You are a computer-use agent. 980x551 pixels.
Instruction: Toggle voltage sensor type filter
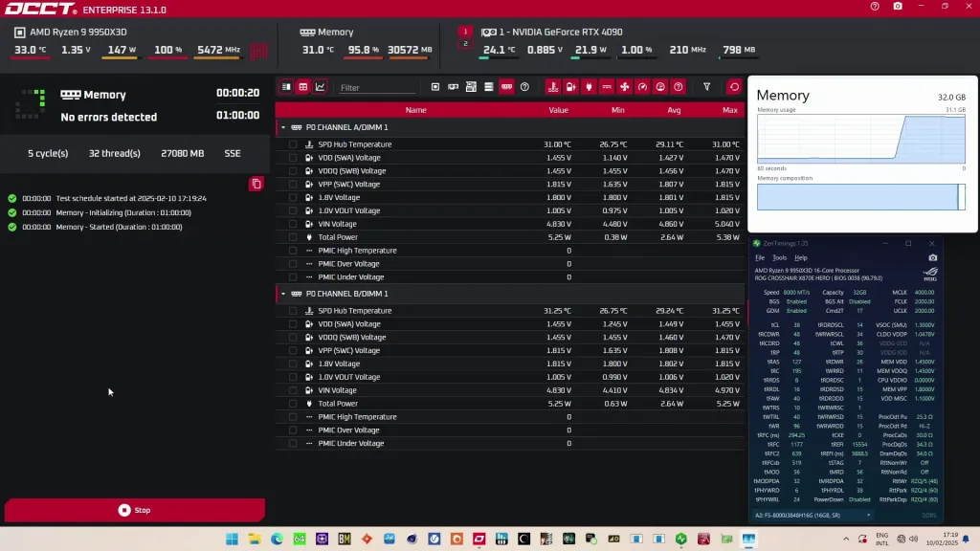[571, 87]
